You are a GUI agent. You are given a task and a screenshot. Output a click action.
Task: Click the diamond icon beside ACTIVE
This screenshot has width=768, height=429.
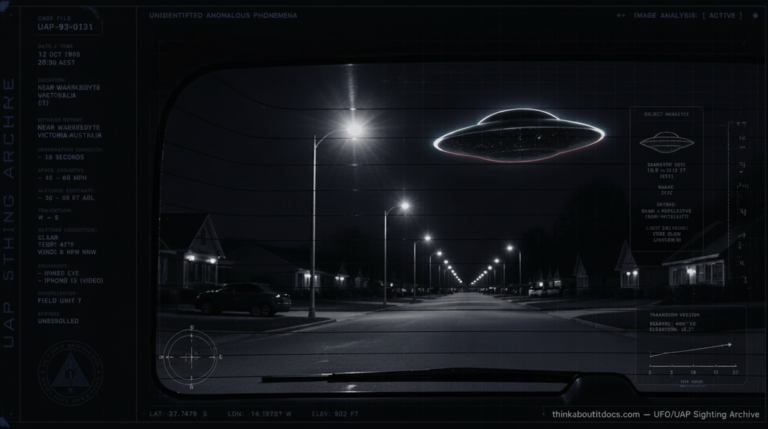755,16
